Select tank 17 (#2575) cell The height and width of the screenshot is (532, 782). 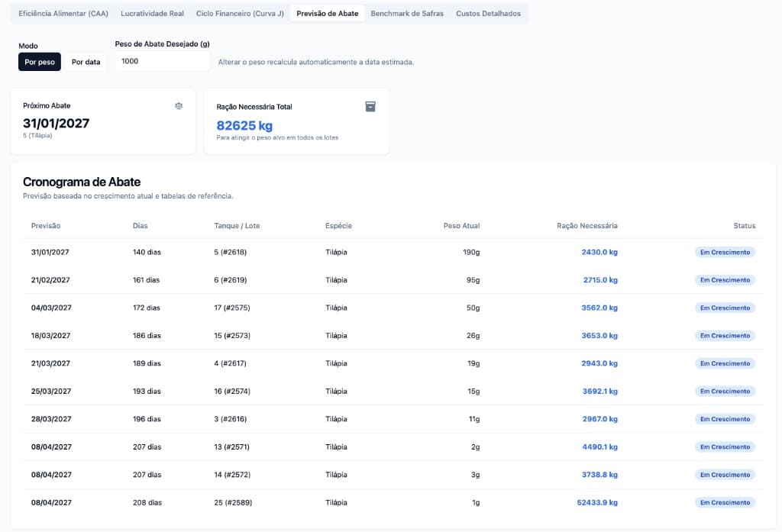(232, 308)
